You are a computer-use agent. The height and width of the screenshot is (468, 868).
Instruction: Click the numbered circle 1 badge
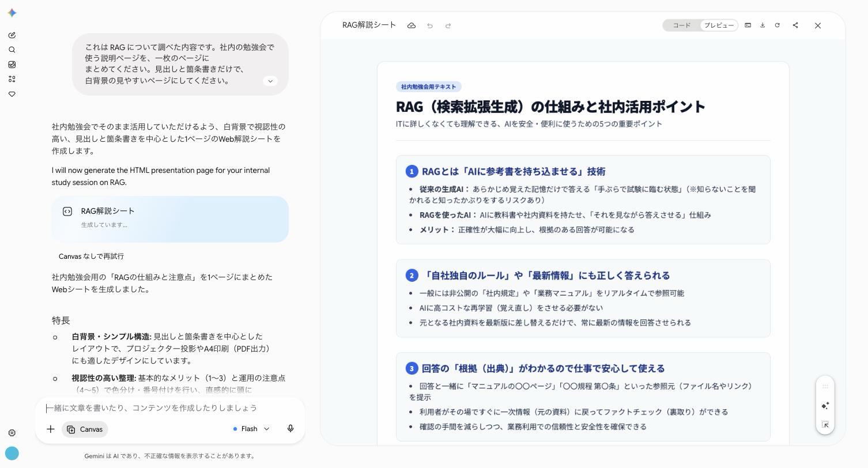pos(412,172)
